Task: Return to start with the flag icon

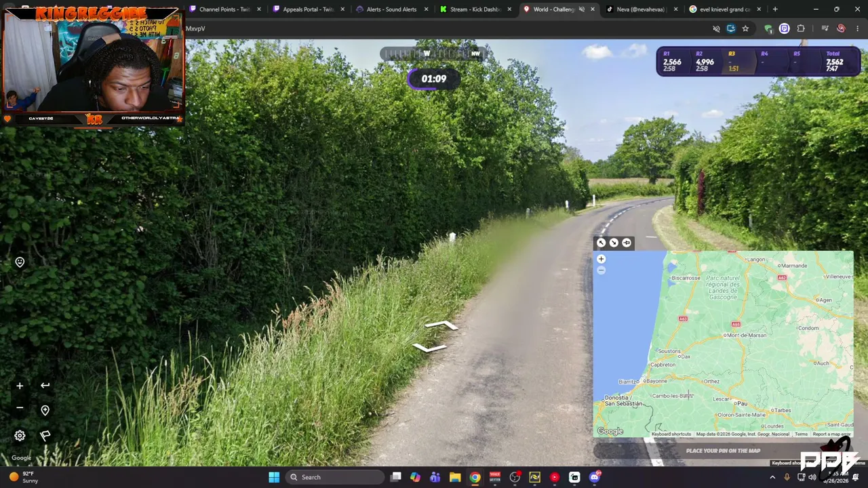Action: click(x=45, y=436)
